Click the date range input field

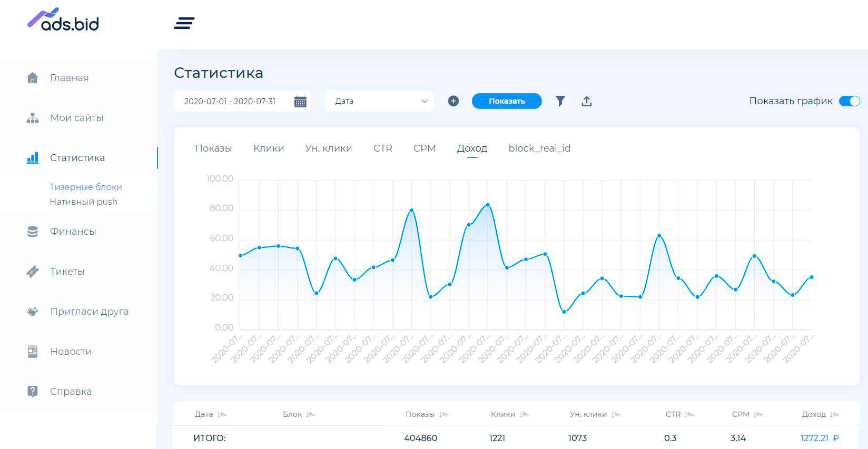pyautogui.click(x=230, y=102)
